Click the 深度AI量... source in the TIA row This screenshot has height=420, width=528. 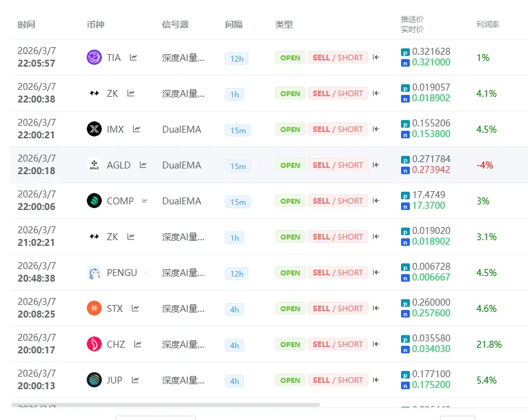click(183, 58)
